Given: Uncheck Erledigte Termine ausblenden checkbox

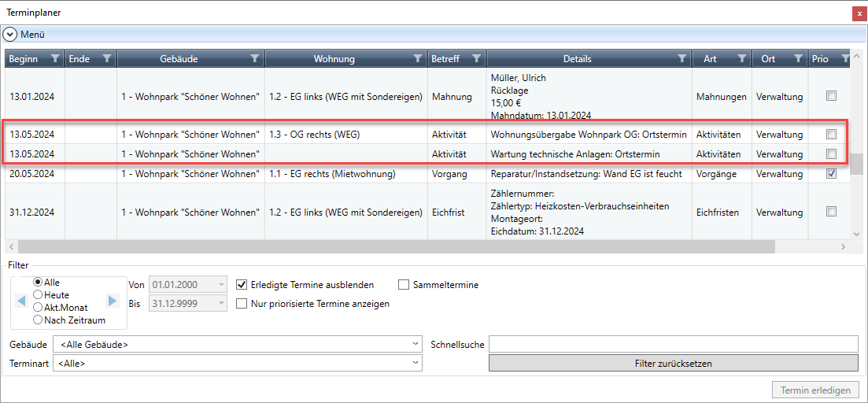Looking at the screenshot, I should coord(242,285).
